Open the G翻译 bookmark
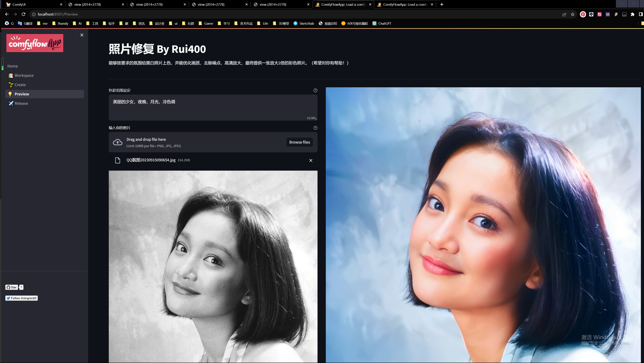This screenshot has width=644, height=363. click(x=25, y=23)
